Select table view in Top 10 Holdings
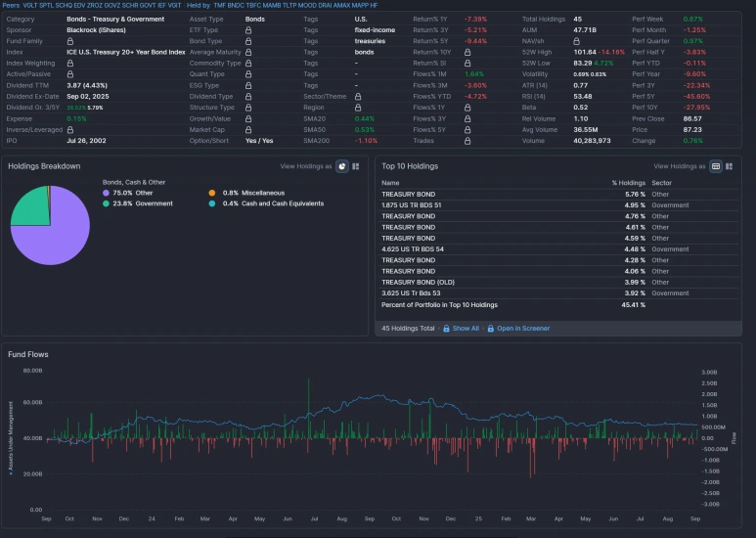The width and height of the screenshot is (756, 538). tap(716, 166)
